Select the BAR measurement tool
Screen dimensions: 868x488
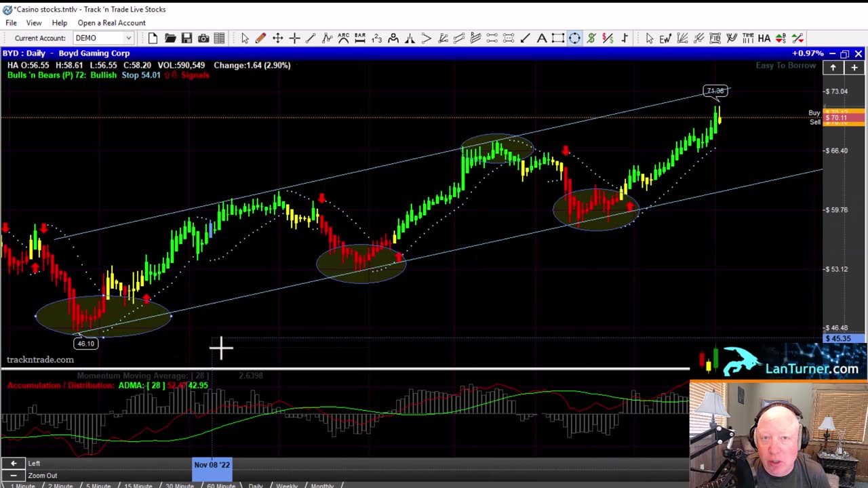click(x=360, y=39)
